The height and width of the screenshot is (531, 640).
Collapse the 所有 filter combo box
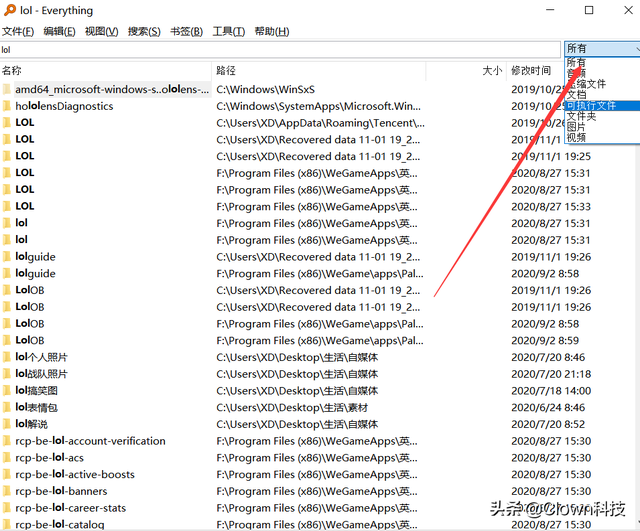point(602,49)
